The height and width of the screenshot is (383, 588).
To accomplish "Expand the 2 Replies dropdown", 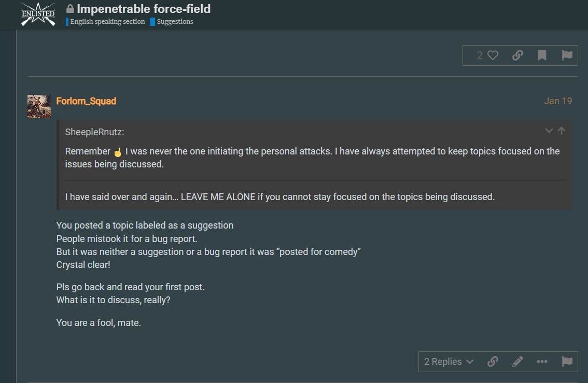I will 449,362.
